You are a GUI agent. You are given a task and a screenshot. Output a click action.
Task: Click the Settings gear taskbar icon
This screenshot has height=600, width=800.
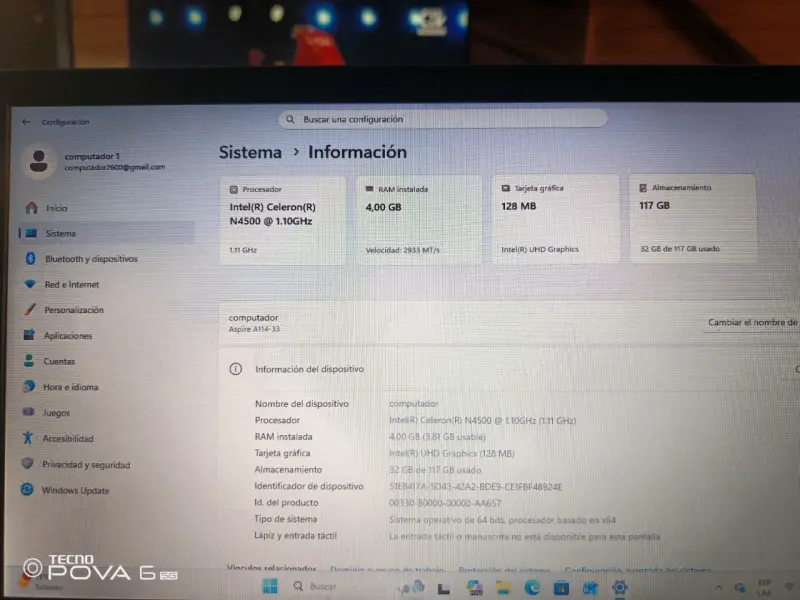(619, 588)
